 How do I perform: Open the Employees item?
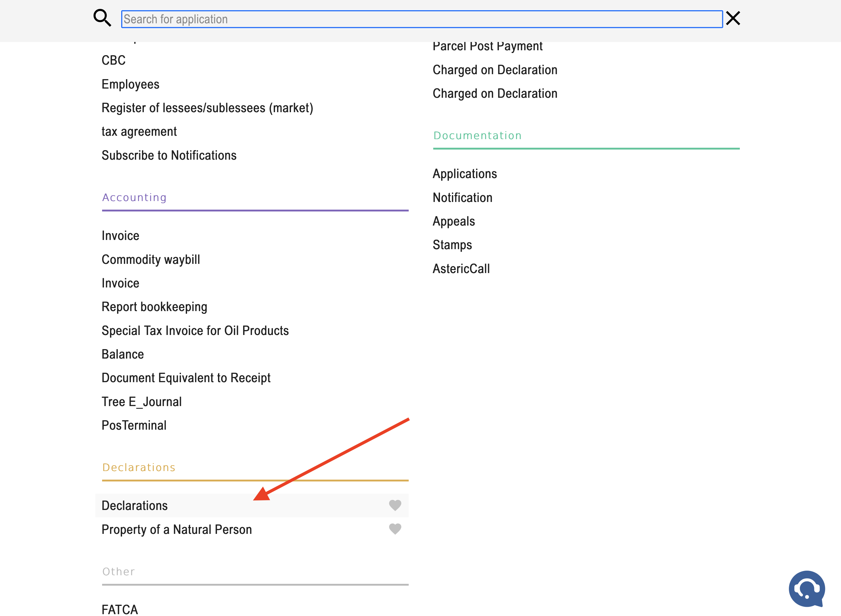click(131, 84)
